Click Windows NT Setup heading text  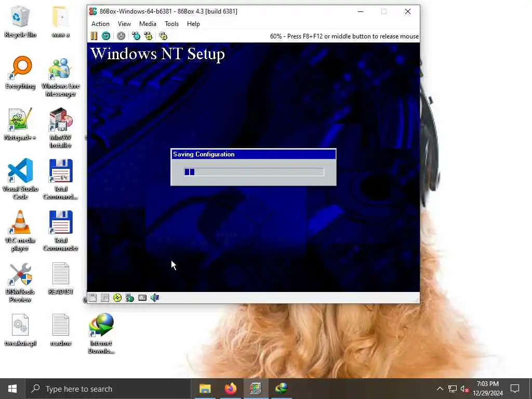pos(157,54)
